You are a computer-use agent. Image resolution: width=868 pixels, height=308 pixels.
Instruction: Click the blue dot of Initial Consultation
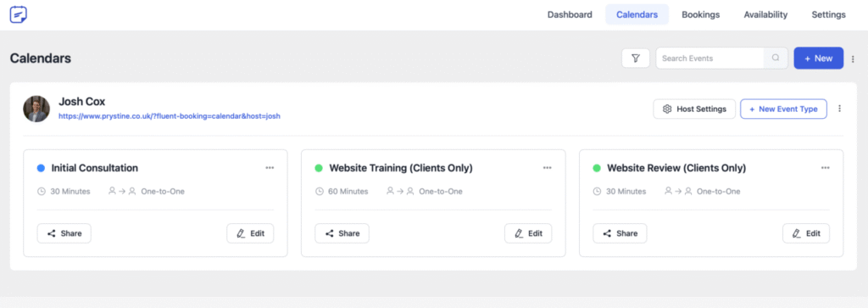click(41, 168)
